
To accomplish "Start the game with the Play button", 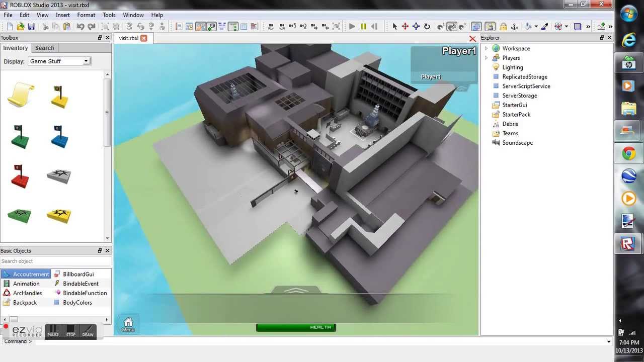I will tap(352, 27).
